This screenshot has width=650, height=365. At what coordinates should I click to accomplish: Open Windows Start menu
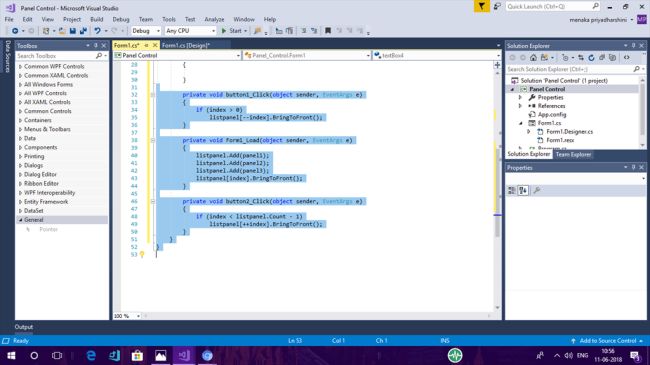tap(11, 355)
